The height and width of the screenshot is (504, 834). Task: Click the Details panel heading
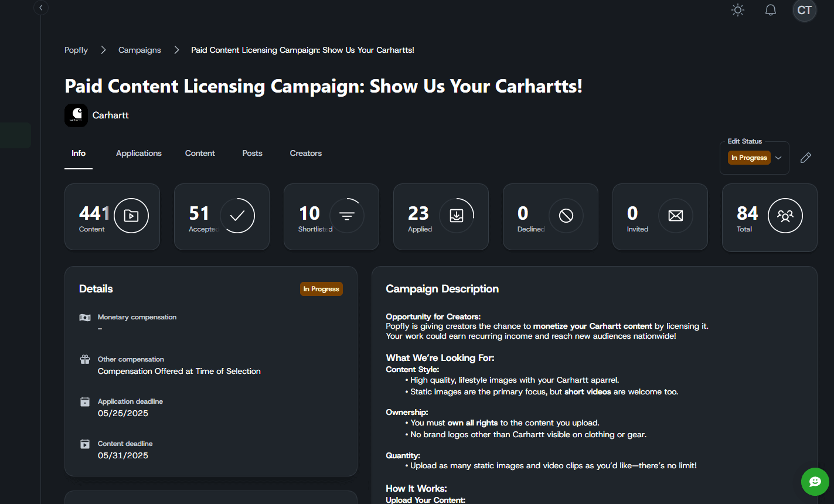[x=96, y=289]
